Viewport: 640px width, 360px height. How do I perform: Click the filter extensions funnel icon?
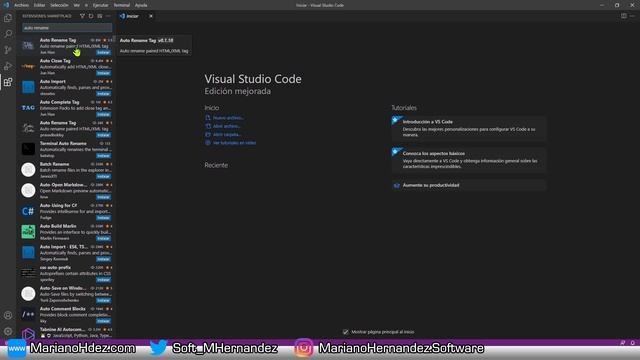click(82, 16)
